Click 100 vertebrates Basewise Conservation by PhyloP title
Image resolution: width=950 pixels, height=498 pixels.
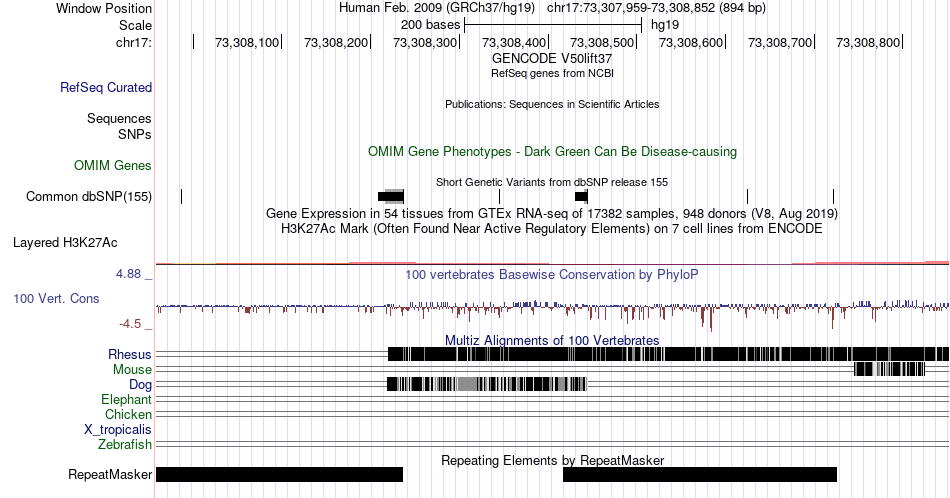552,274
